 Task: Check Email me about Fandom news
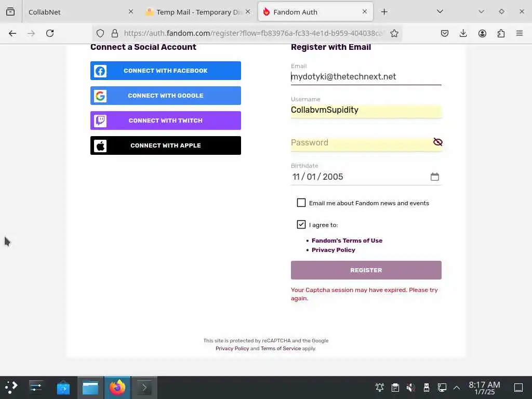pyautogui.click(x=301, y=203)
